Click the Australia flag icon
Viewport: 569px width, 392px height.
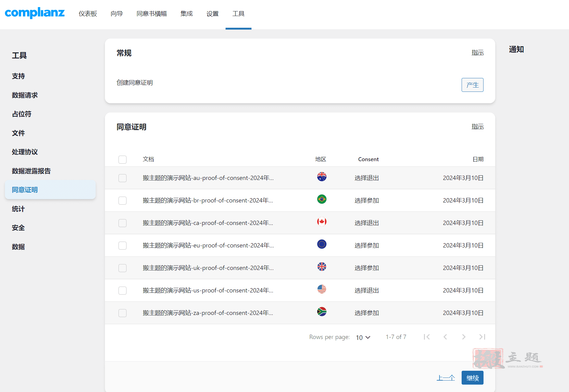tap(322, 177)
